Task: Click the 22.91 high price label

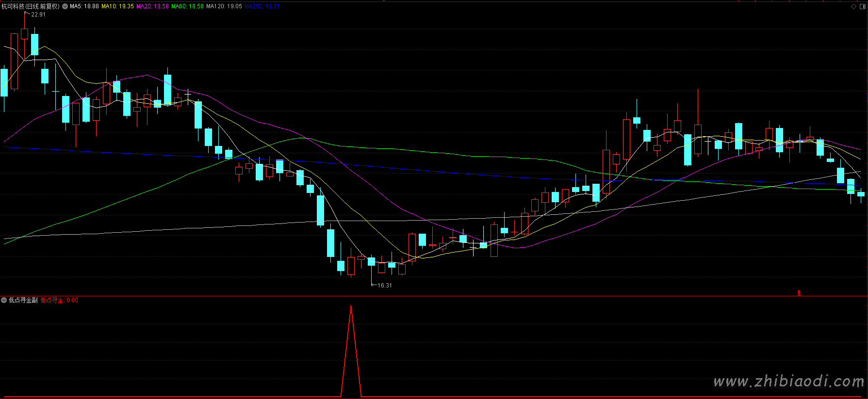Action: point(38,15)
